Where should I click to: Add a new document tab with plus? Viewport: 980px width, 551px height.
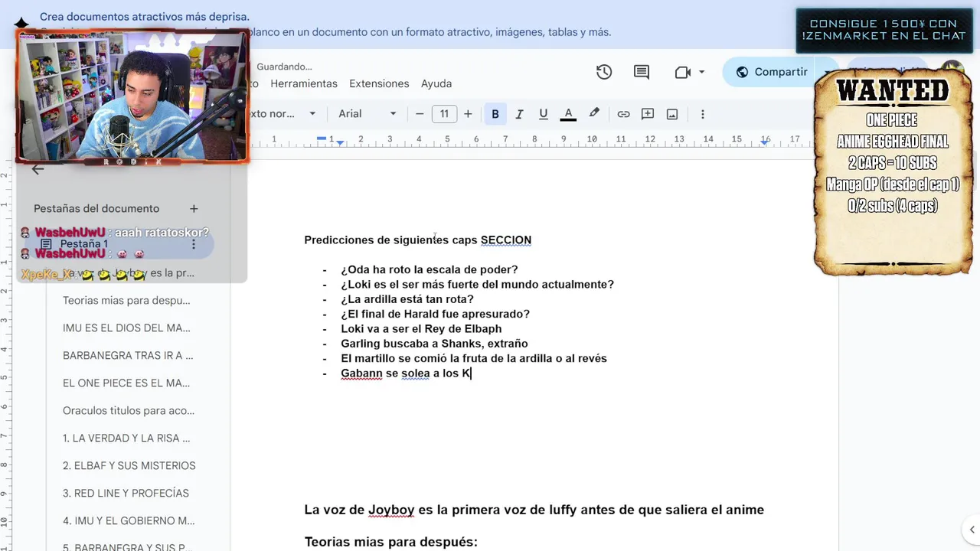coord(194,208)
